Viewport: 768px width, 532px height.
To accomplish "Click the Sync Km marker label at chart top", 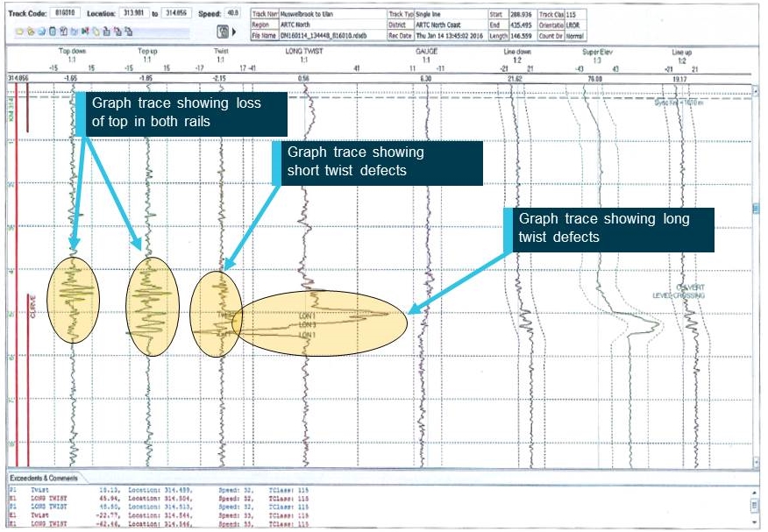I will tap(679, 103).
